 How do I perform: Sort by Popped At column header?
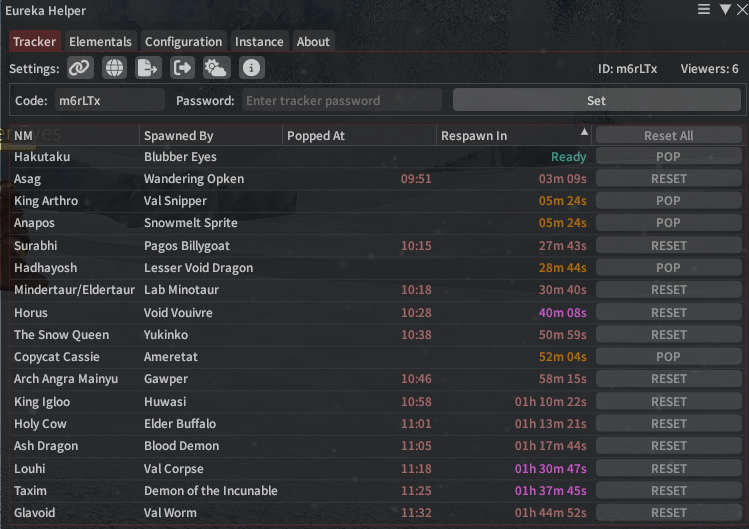[x=359, y=136]
